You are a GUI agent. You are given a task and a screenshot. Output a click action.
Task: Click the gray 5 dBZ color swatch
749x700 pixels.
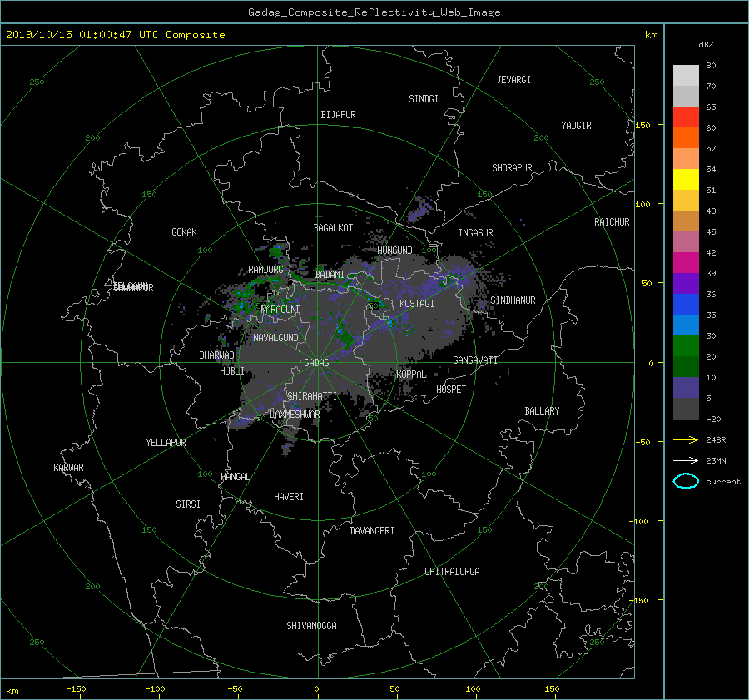(x=686, y=409)
